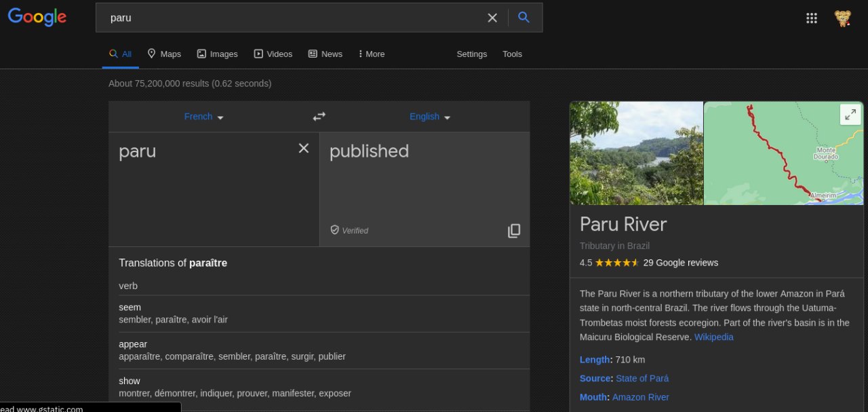Open the Wikipedia link for Paru River
Image resolution: width=868 pixels, height=412 pixels.
pyautogui.click(x=713, y=337)
